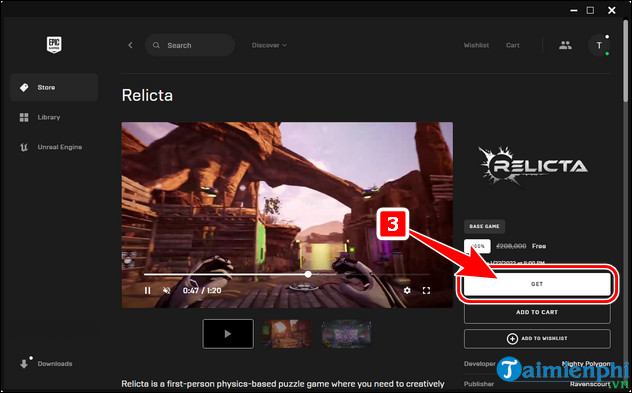Screen dimensions: 632x393
Task: Expand the Discover dropdown menu
Action: (x=269, y=45)
